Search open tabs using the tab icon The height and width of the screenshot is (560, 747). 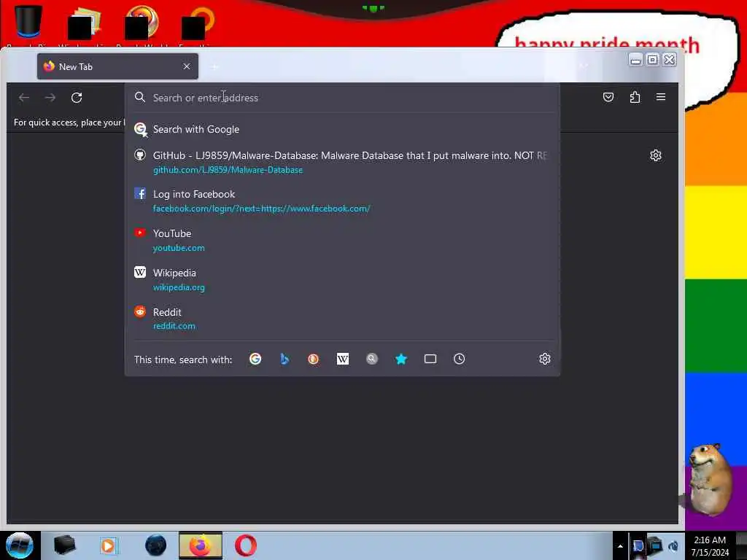pos(430,359)
